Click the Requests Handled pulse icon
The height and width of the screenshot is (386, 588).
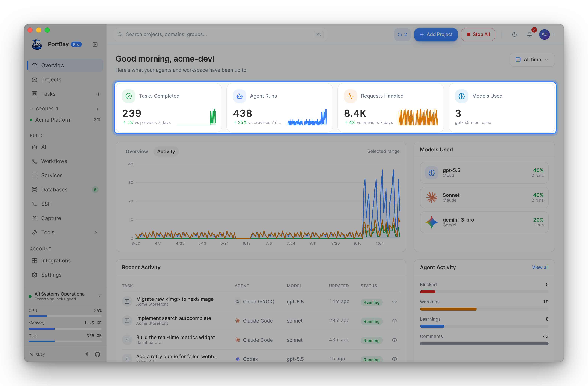[x=351, y=96]
